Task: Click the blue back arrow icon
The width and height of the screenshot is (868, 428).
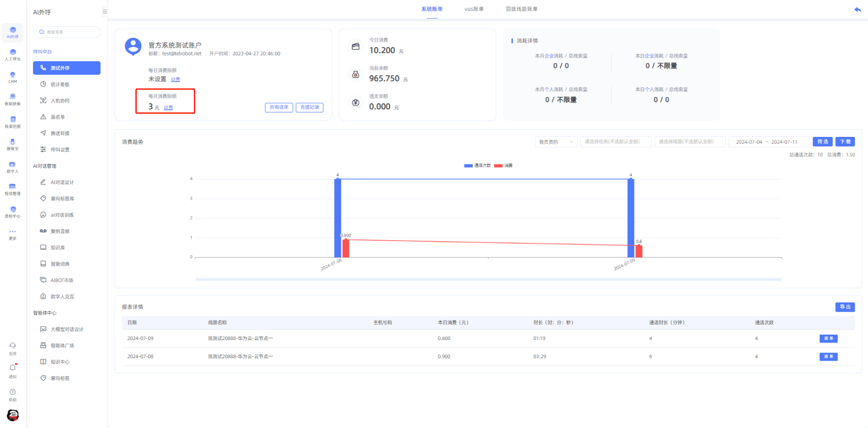Action: coord(857,10)
